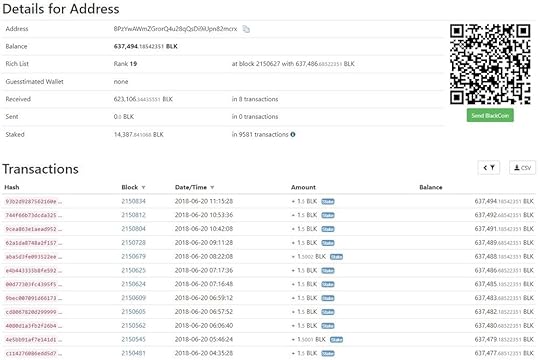
Task: Click date 2018-06-20 08:22:08
Action: coord(204,256)
